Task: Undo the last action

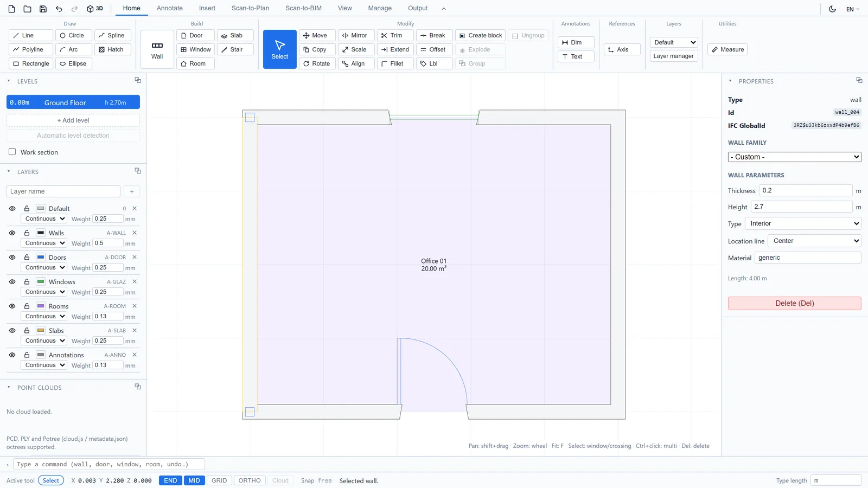Action: click(x=59, y=9)
